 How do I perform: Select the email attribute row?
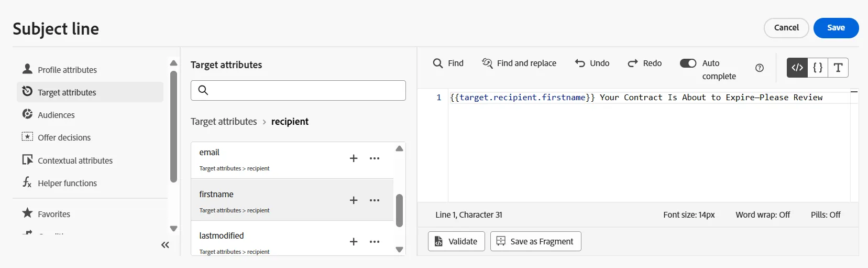click(x=292, y=160)
